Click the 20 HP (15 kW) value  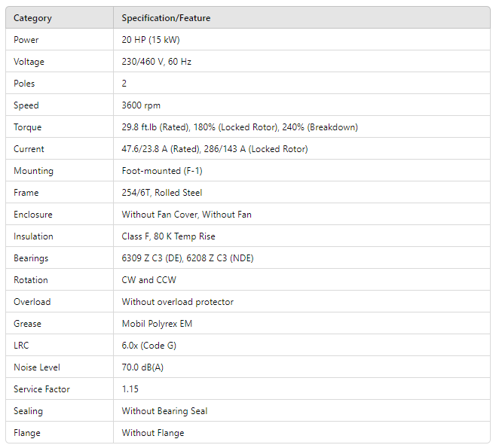pyautogui.click(x=151, y=40)
